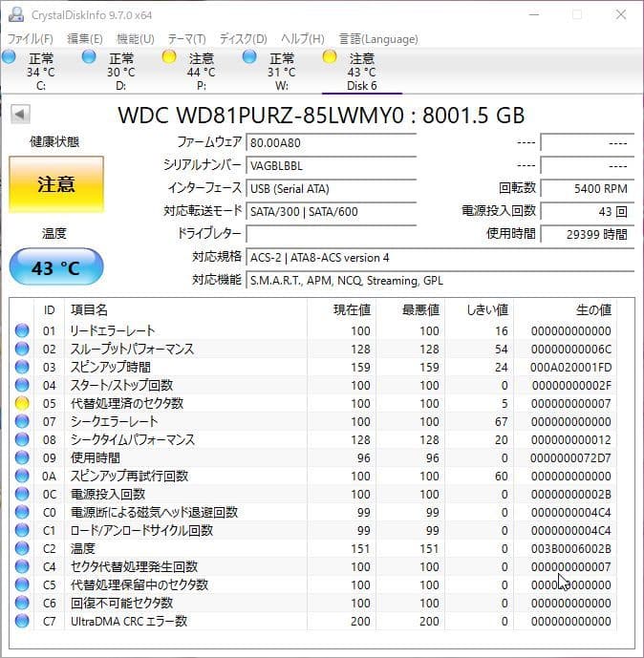Click the blue status orb for ID C4

tap(22, 566)
